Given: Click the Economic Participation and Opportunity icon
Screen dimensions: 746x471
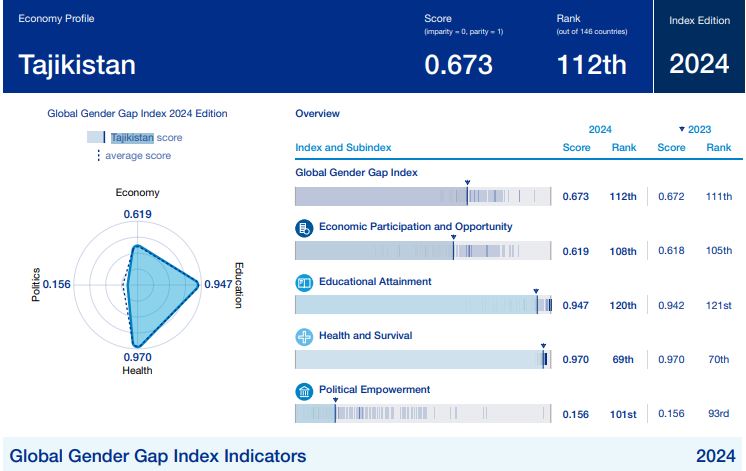Looking at the screenshot, I should coord(305,228).
